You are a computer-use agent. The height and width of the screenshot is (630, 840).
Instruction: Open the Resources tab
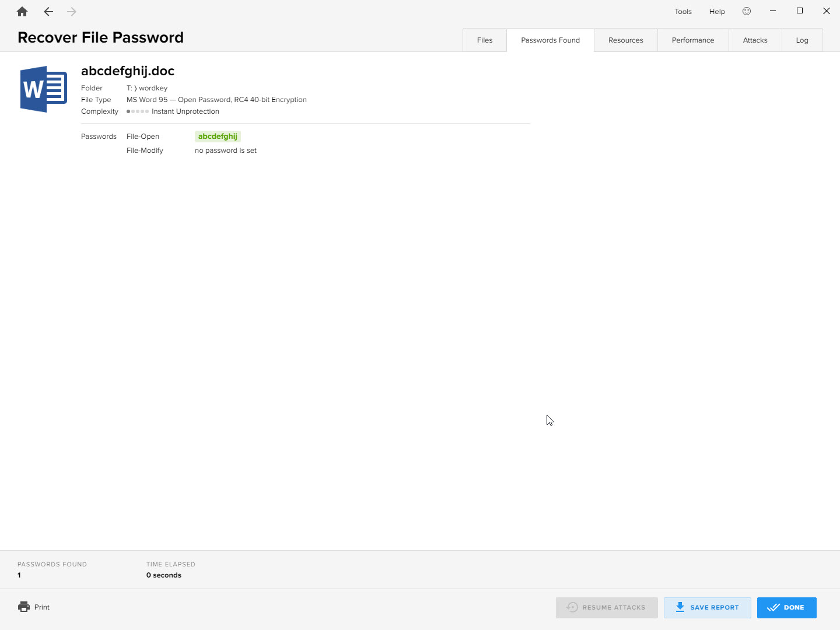click(x=625, y=40)
